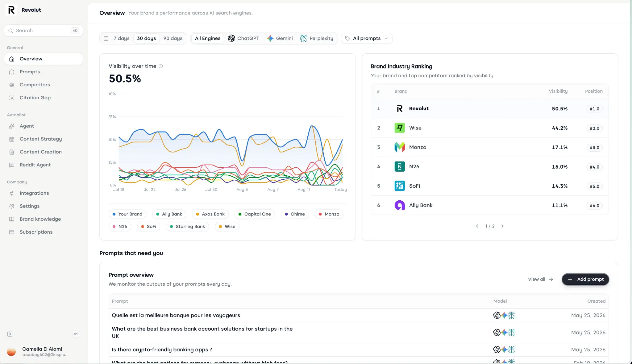Click the collapse sidebar icon at bottom left
This screenshot has height=364, width=632.
point(10,334)
